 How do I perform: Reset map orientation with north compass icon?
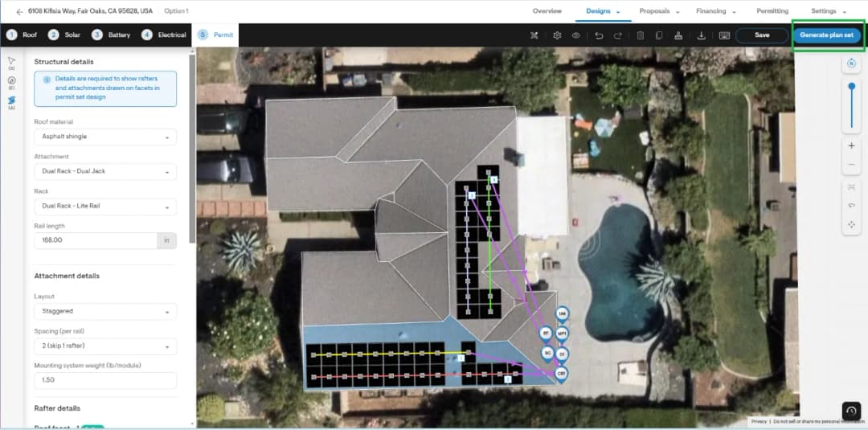click(851, 63)
